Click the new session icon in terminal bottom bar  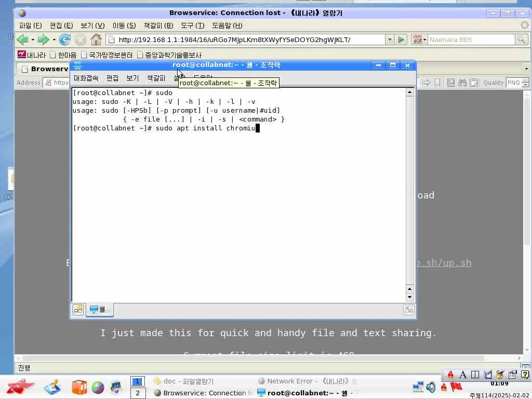[x=78, y=310]
